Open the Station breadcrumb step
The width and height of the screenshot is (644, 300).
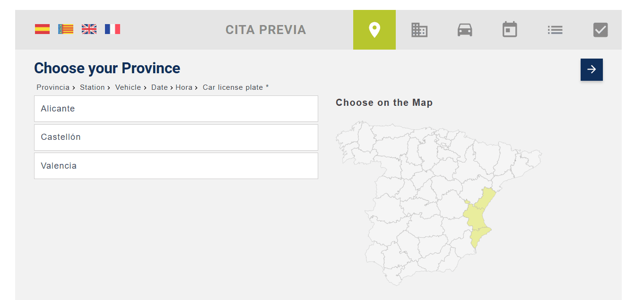click(x=93, y=87)
